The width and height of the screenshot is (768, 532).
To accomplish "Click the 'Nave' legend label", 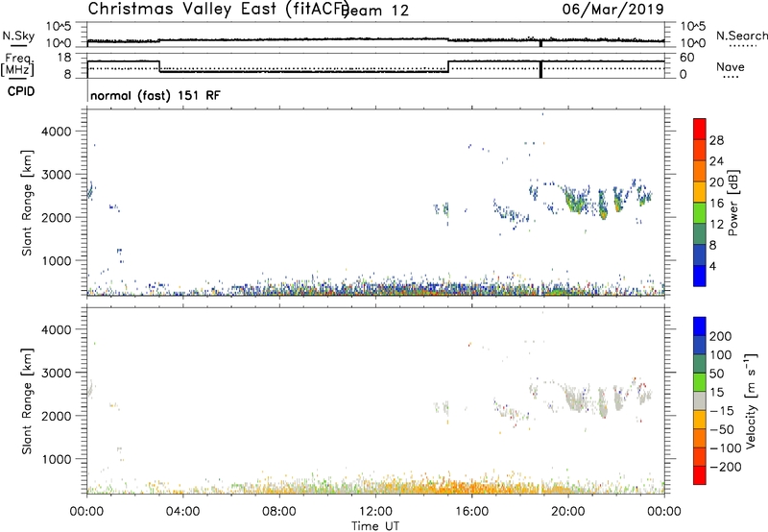I will point(731,66).
